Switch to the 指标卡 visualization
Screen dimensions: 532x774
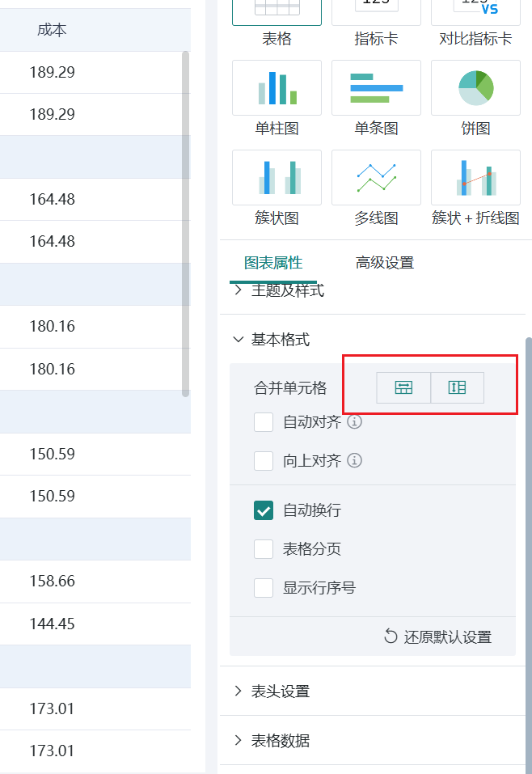click(376, 12)
